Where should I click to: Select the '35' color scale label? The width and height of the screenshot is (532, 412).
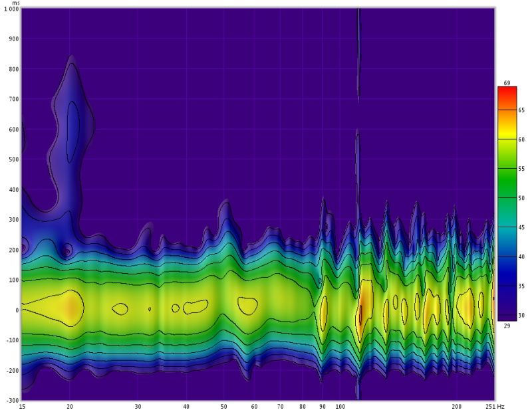521,286
